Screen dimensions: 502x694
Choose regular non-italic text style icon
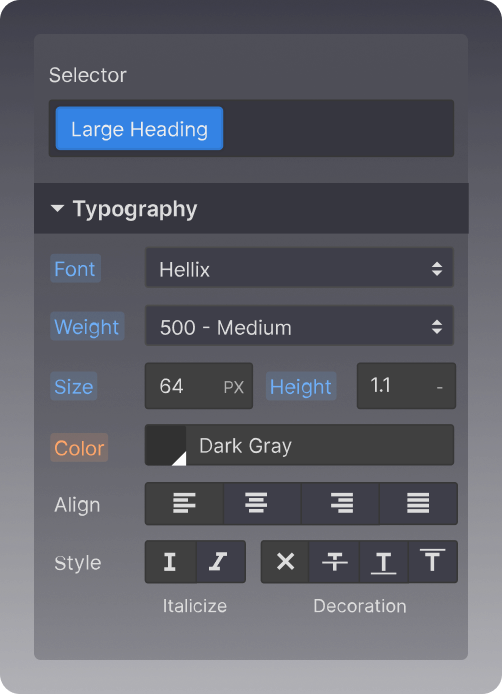click(x=170, y=562)
